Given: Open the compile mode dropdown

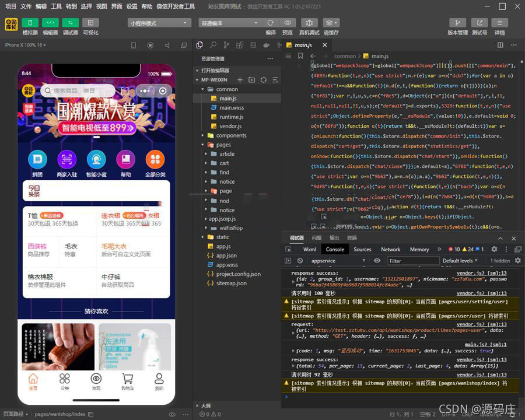Looking at the screenshot, I should pos(230,23).
